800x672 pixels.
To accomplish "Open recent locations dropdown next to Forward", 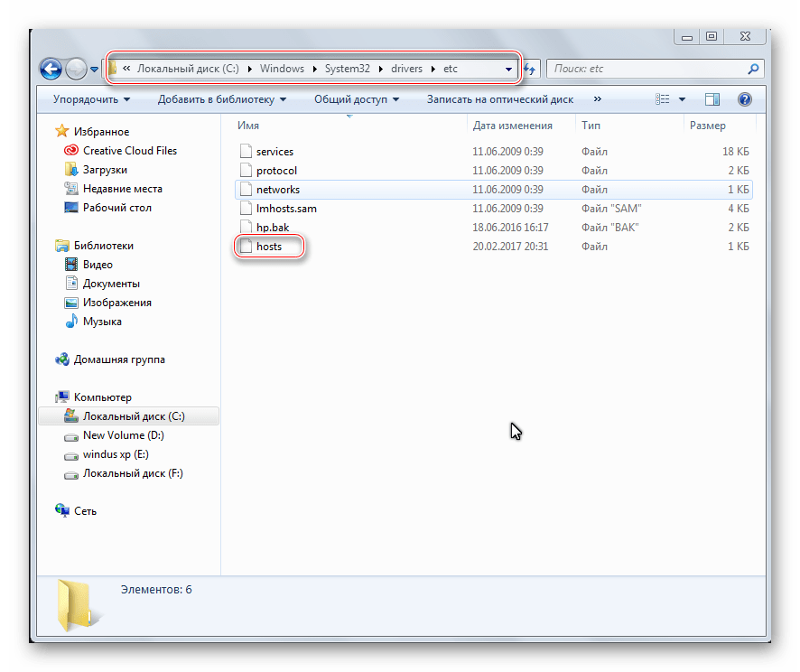I will (95, 70).
